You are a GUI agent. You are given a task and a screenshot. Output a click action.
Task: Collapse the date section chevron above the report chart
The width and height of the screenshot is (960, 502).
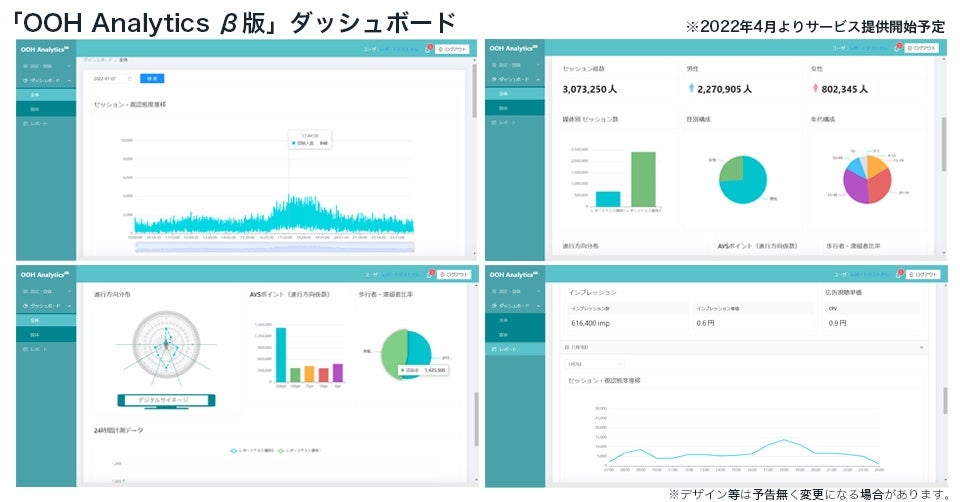pos(922,348)
